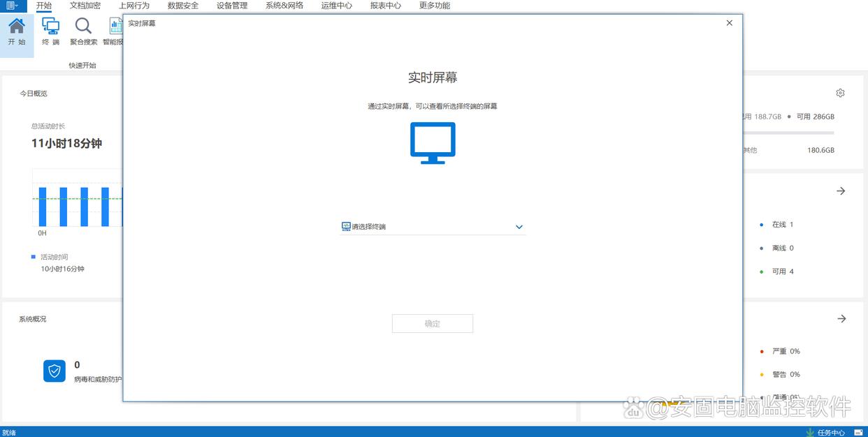868x437 pixels.
Task: Open the 上网行为 tab
Action: pos(134,6)
